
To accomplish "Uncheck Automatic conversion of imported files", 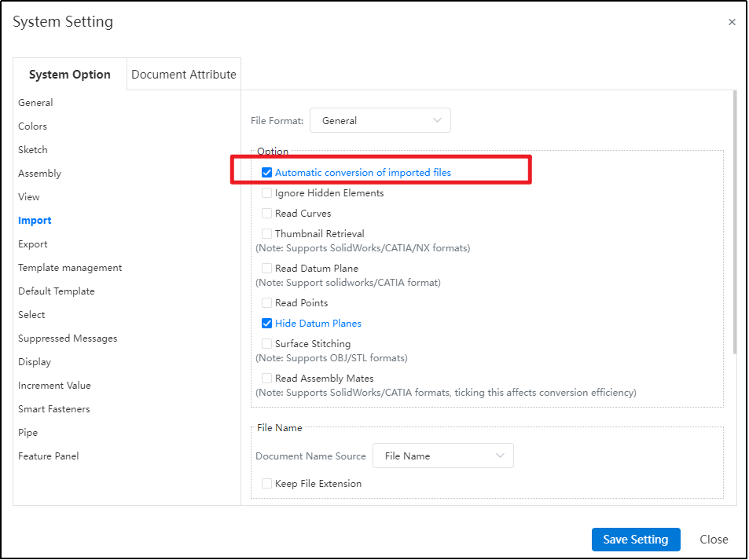I will click(267, 173).
